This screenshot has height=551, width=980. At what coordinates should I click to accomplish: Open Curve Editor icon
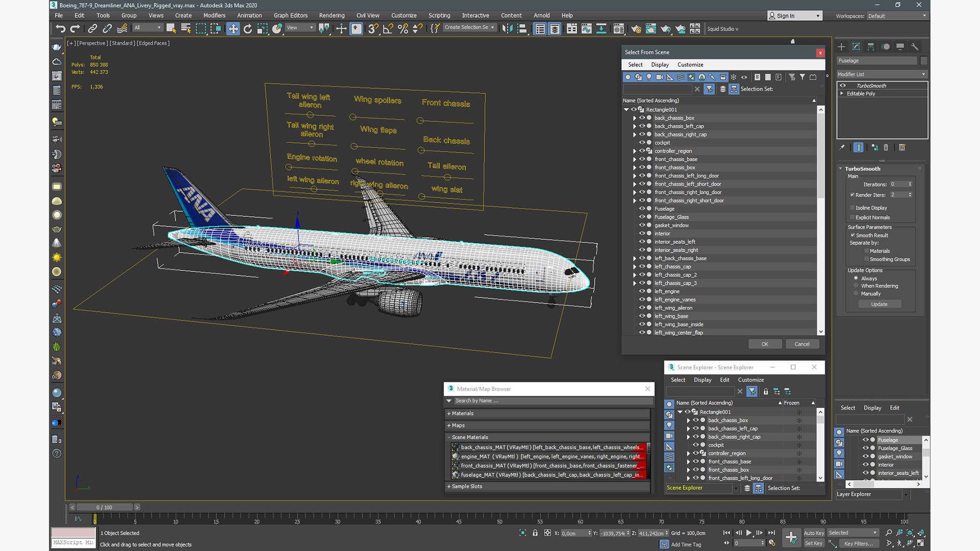586,29
